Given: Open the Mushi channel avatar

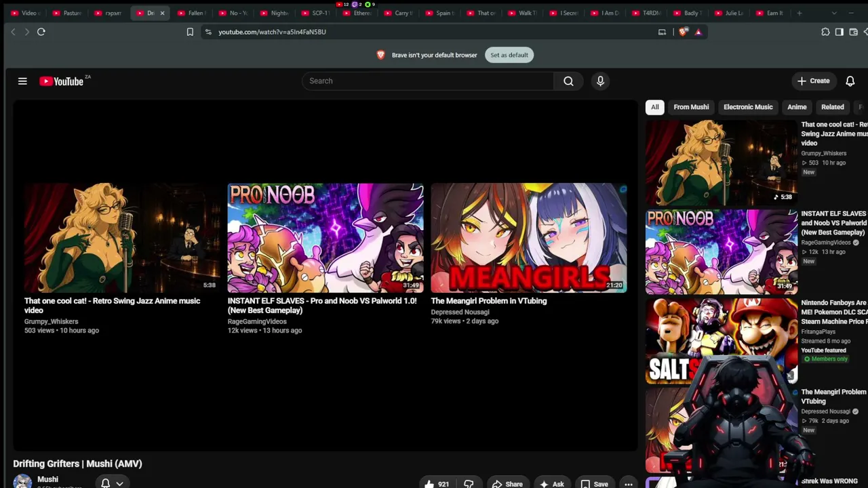Looking at the screenshot, I should 22,482.
